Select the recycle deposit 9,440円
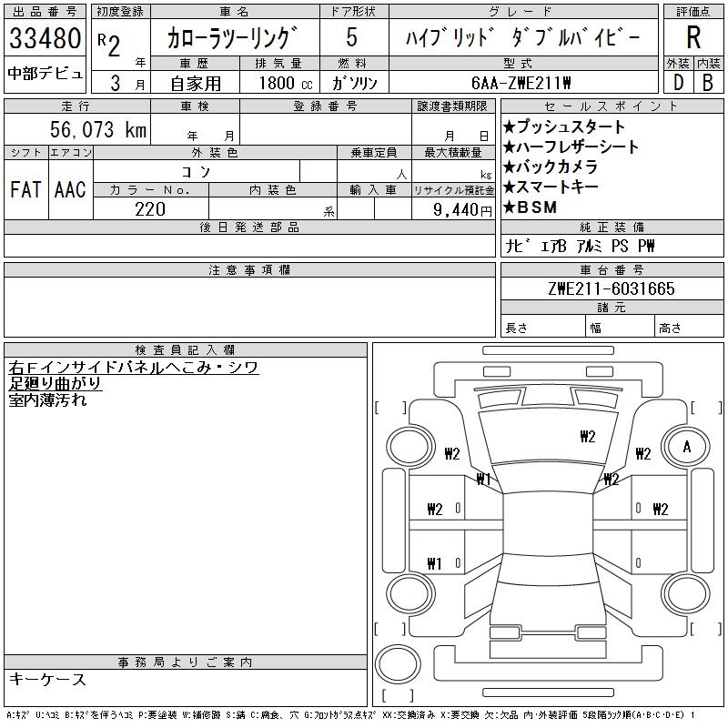 click(462, 210)
